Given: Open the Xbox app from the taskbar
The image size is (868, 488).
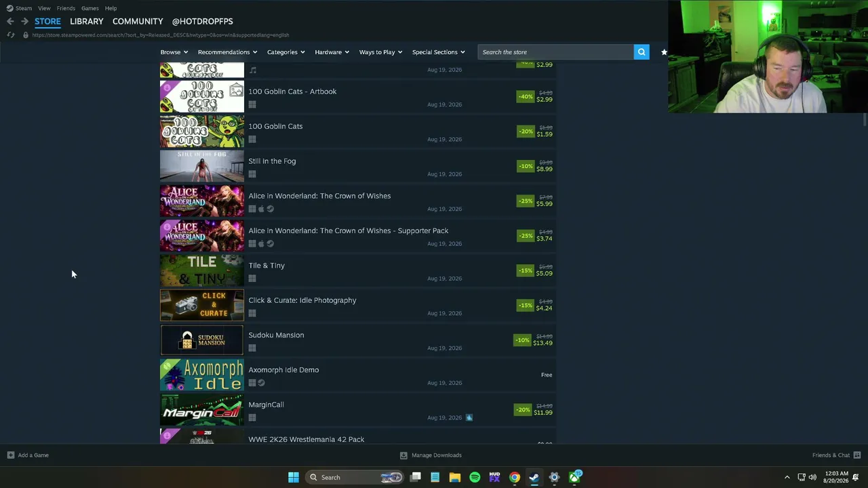Looking at the screenshot, I should point(574,477).
